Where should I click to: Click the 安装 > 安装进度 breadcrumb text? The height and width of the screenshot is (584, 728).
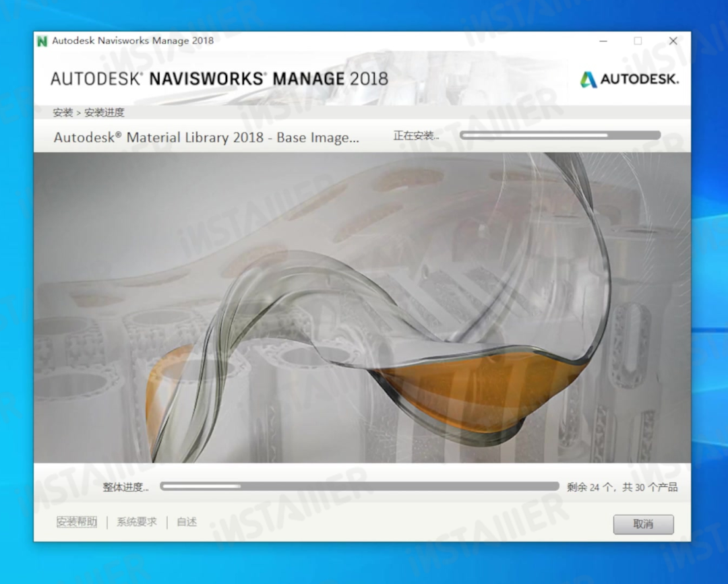click(x=88, y=112)
